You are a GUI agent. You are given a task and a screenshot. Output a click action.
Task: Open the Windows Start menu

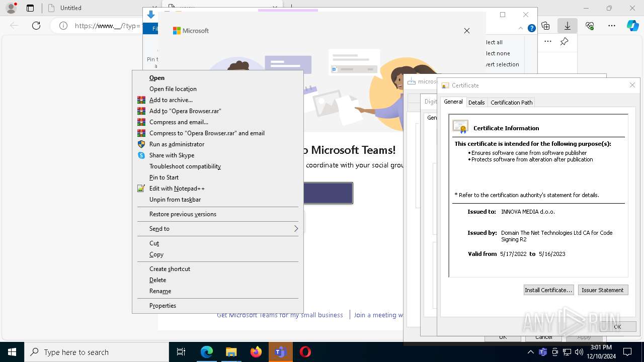click(x=12, y=352)
